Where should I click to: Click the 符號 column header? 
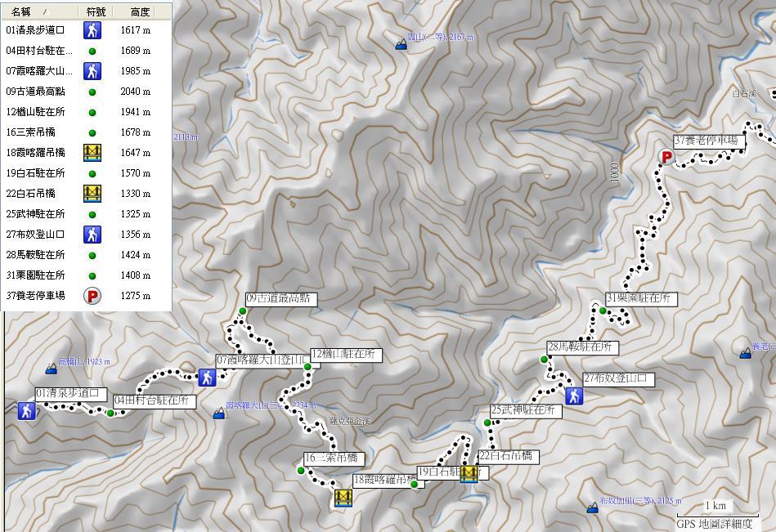[96, 12]
